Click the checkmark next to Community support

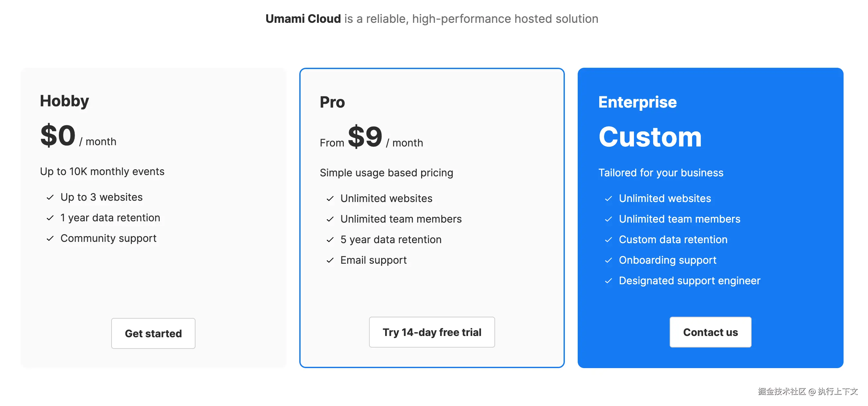50,238
